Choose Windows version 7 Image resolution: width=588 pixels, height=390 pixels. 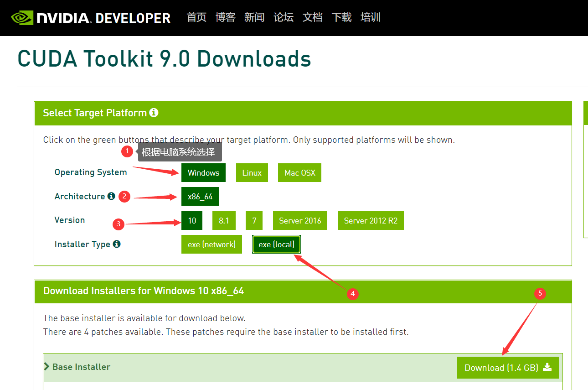254,221
